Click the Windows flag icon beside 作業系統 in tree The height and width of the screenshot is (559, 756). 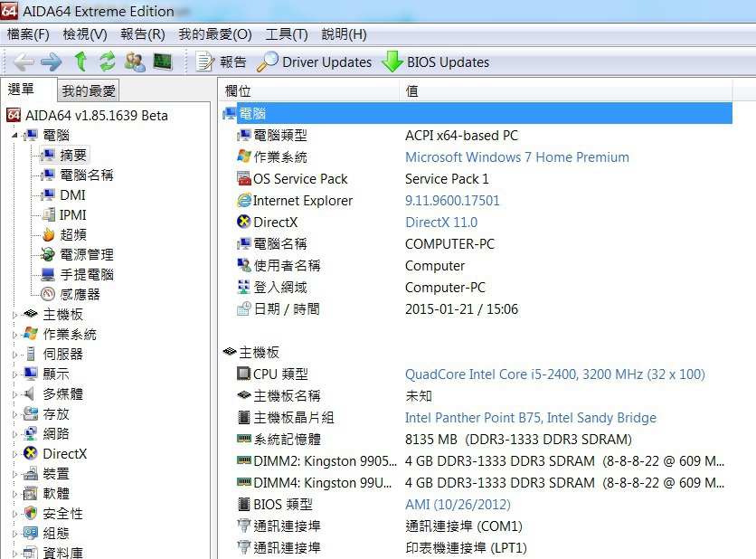tap(31, 334)
